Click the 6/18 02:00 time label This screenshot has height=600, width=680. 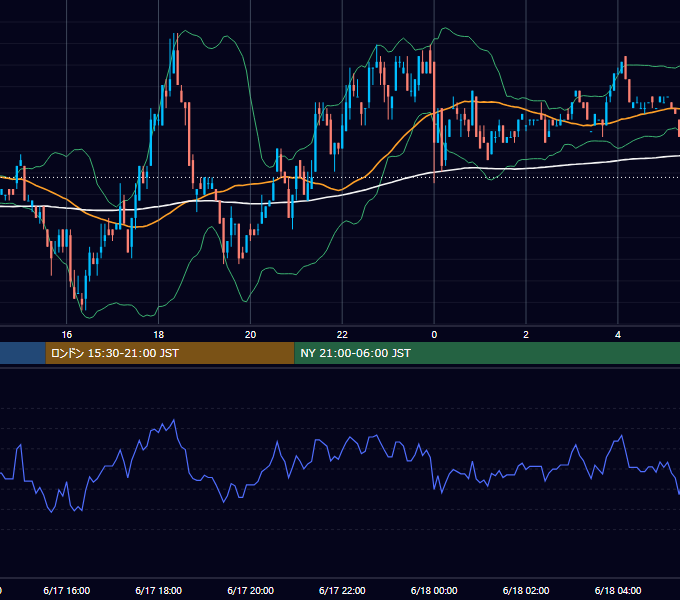[526, 590]
